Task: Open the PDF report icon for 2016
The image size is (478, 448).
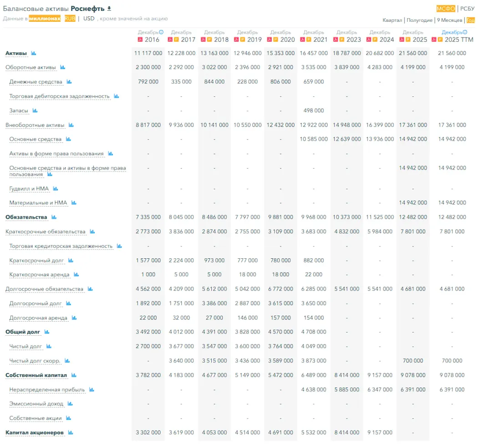Action: click(140, 40)
